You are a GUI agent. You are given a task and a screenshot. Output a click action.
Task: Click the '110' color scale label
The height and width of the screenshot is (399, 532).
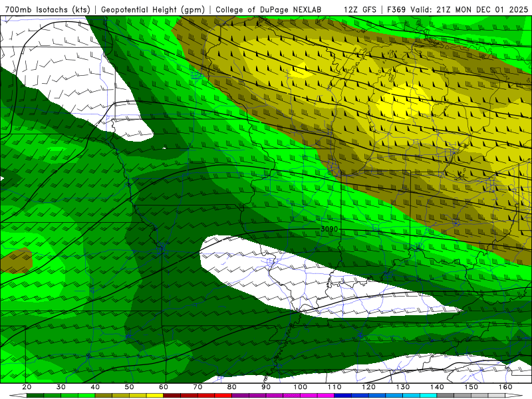click(334, 387)
